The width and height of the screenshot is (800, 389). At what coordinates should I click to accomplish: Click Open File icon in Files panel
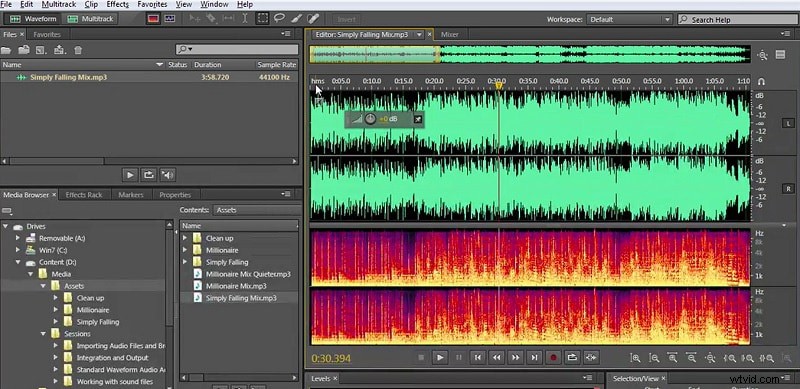coord(6,50)
